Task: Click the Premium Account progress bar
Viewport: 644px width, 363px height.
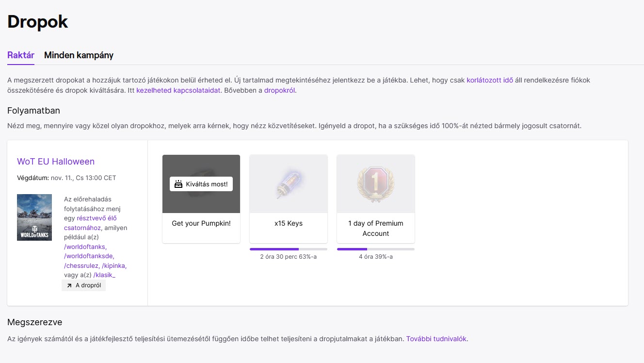Action: click(x=376, y=249)
